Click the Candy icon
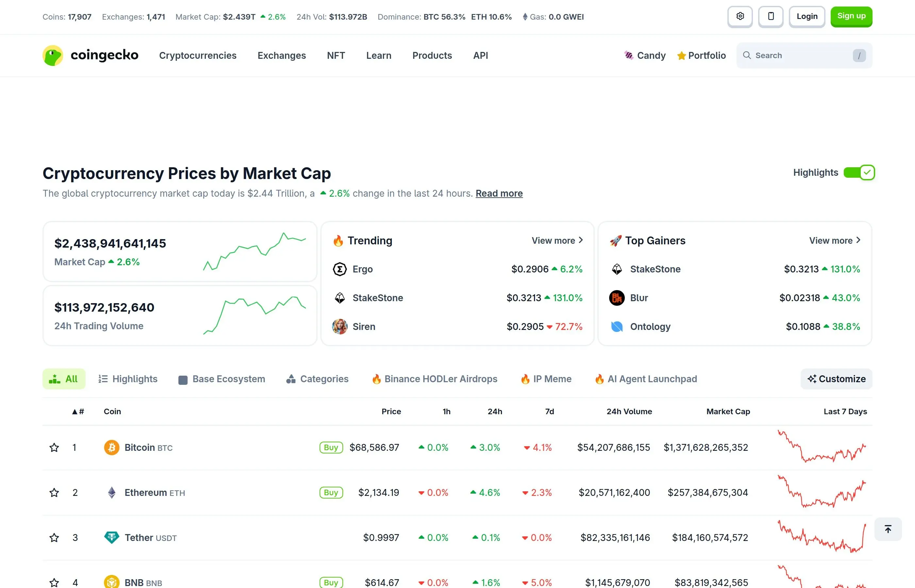This screenshot has width=915, height=588. [x=629, y=55]
